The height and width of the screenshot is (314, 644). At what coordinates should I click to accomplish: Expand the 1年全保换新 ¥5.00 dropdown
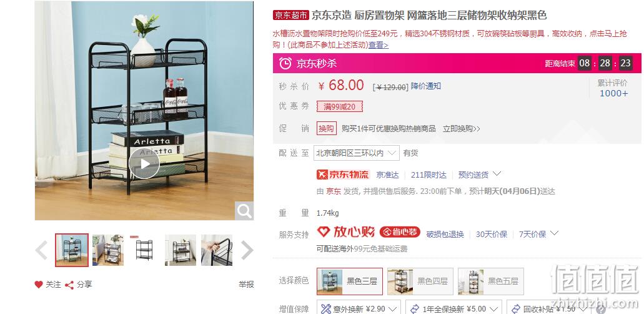tap(453, 308)
